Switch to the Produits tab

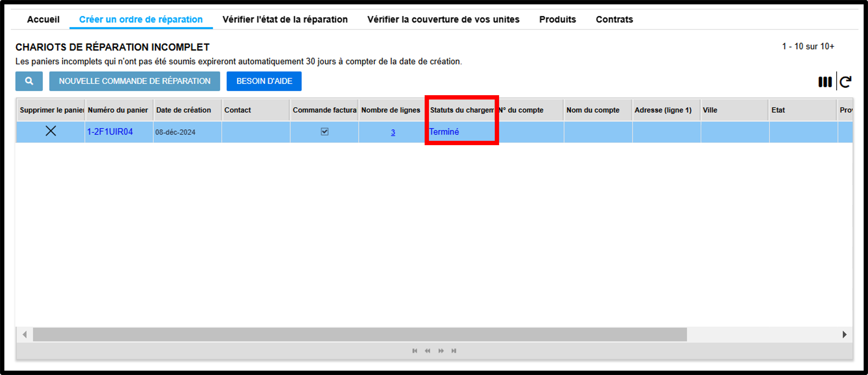pyautogui.click(x=558, y=20)
